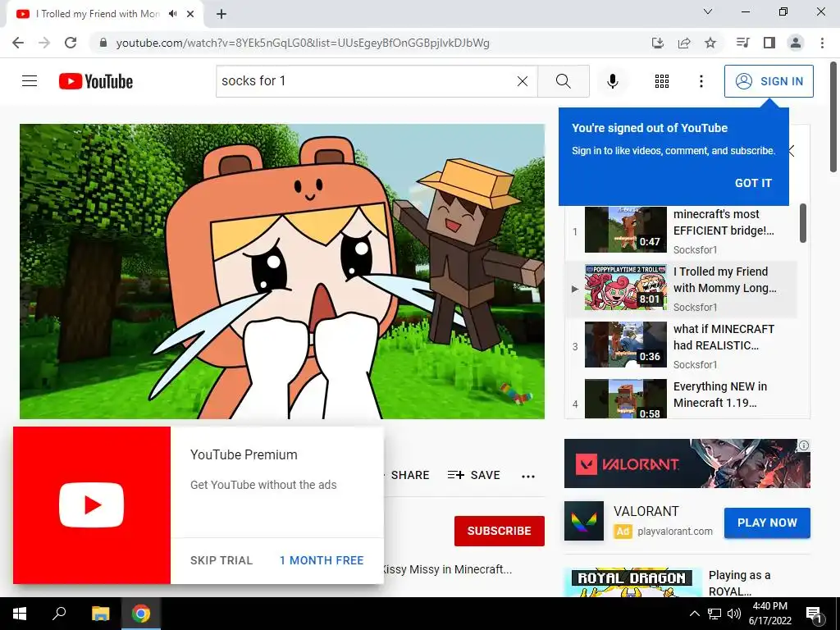Open the tab search chevron
Viewport: 840px width, 630px height.
tap(708, 11)
